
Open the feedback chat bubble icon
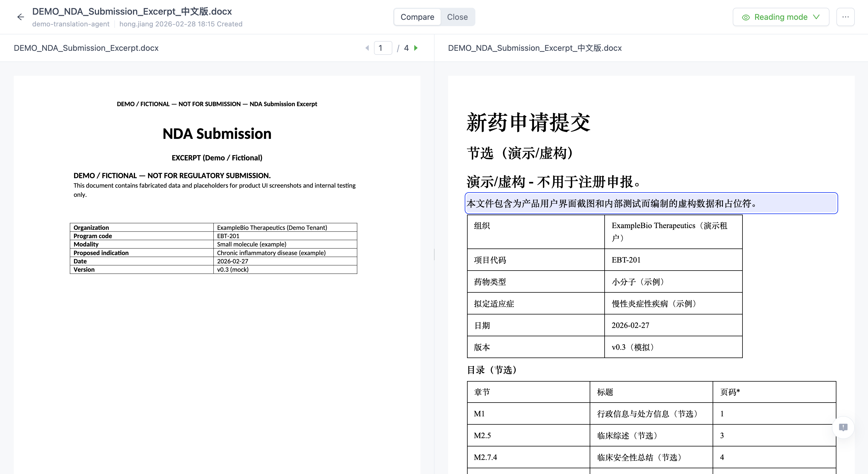click(x=843, y=427)
